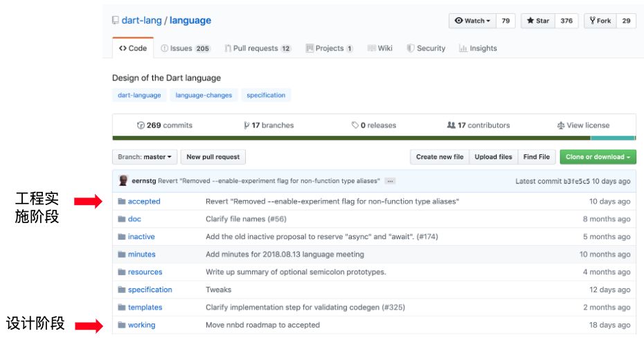The image size is (644, 338).
Task: Click the language-changes topic tag
Action: (204, 96)
